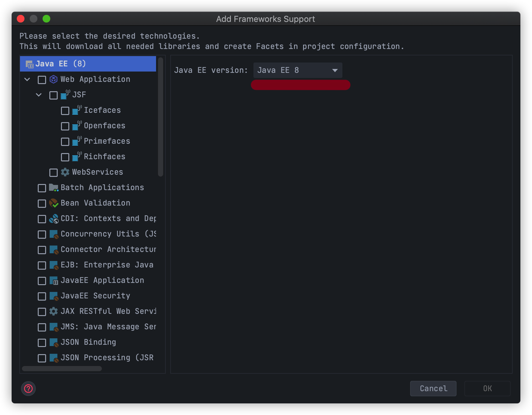532x415 pixels.
Task: Click the WebServices gear icon
Action: 65,172
